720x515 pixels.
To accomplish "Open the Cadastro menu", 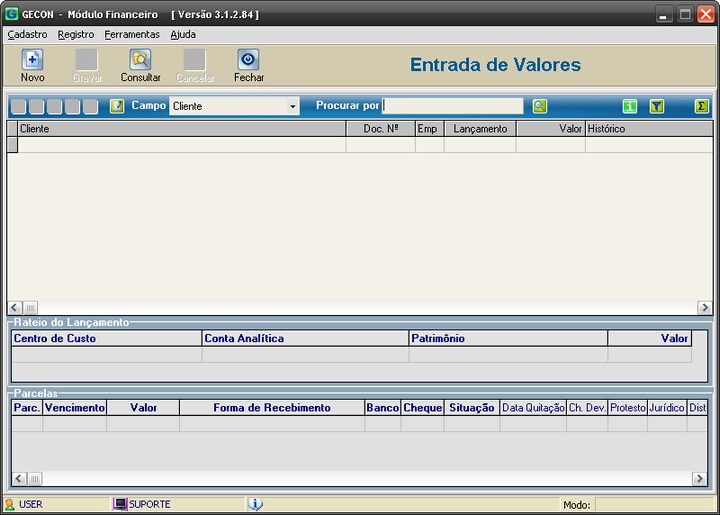I will click(x=27, y=34).
